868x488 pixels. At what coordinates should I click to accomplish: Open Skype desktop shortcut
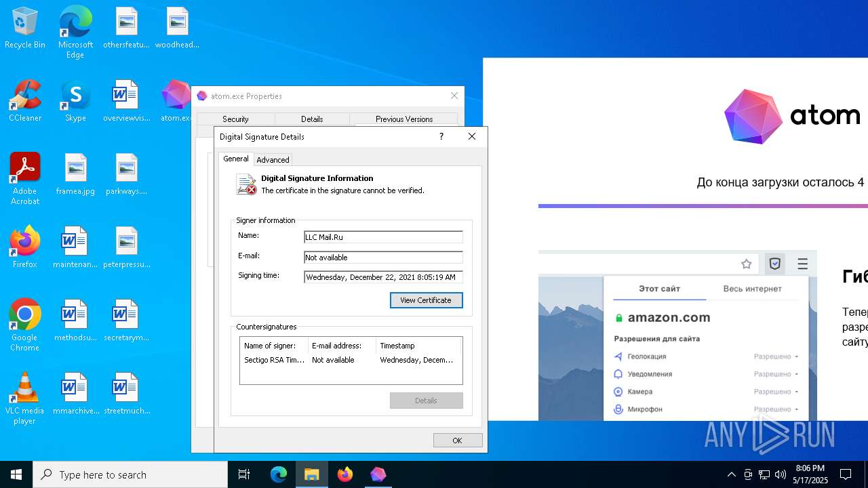click(75, 101)
